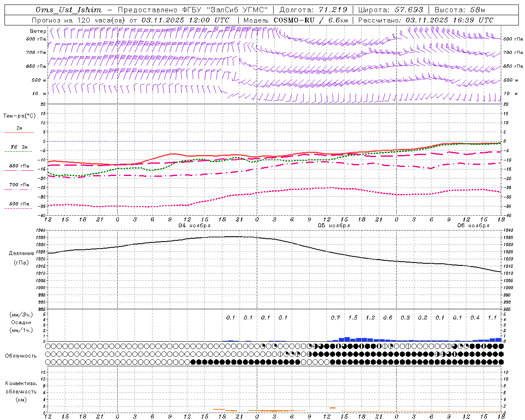This screenshot has height=420, width=525.
Task: Click the green dashed sample under Td 2м
Action: coord(19,152)
